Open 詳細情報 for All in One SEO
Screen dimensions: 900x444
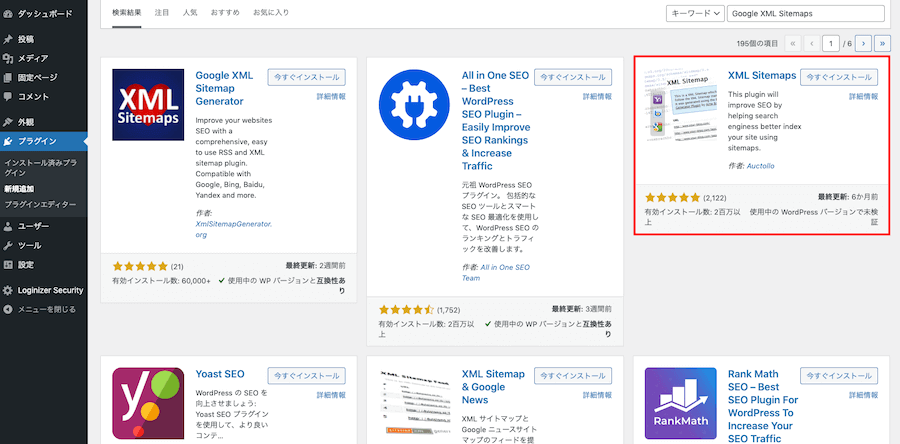click(x=598, y=97)
